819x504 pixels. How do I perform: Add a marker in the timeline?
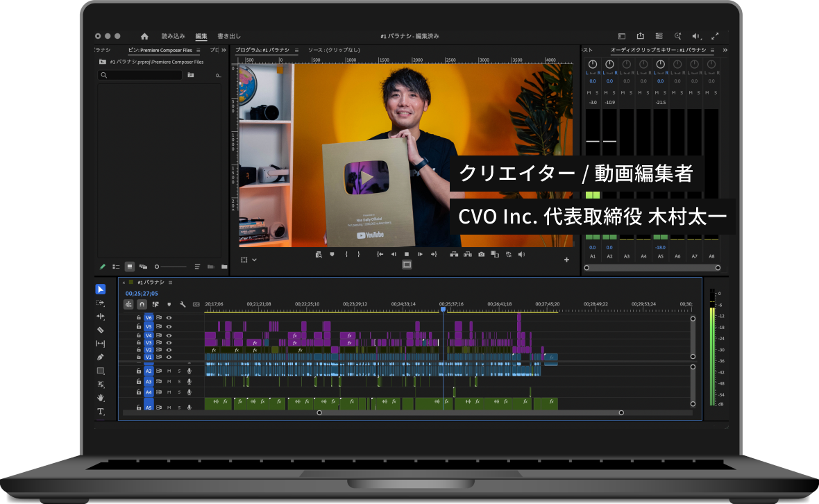[169, 305]
